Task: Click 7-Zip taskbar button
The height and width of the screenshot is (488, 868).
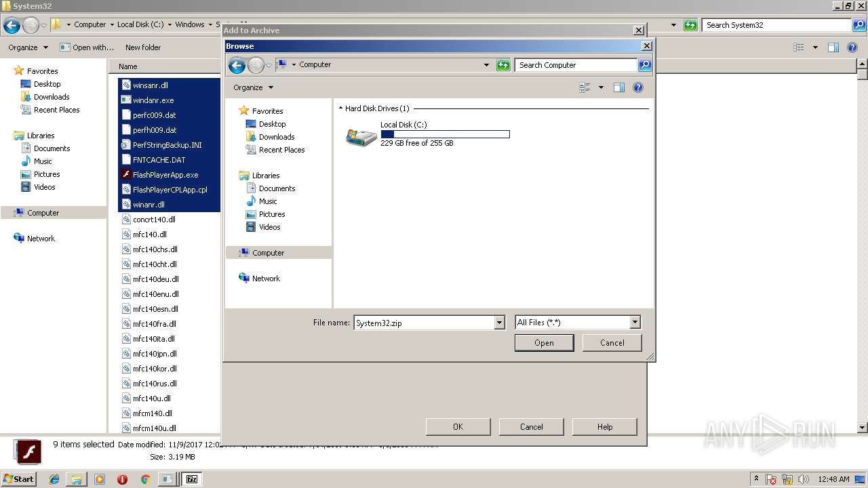Action: click(x=192, y=479)
